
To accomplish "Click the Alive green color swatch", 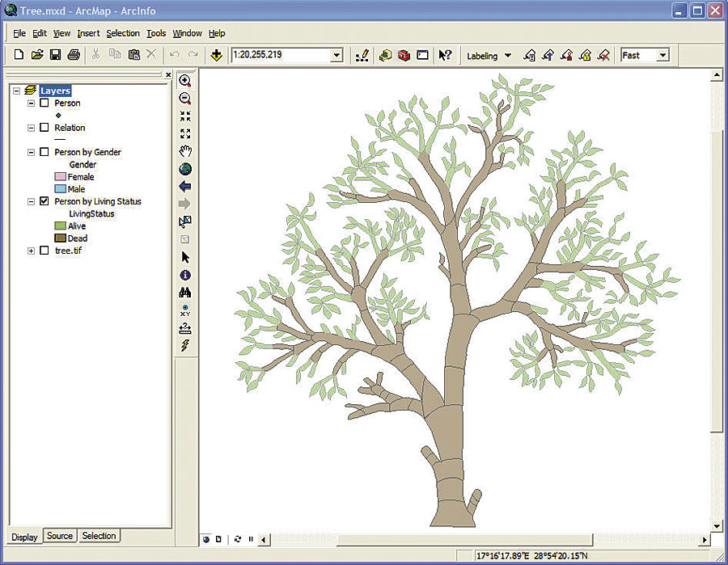I will click(61, 226).
